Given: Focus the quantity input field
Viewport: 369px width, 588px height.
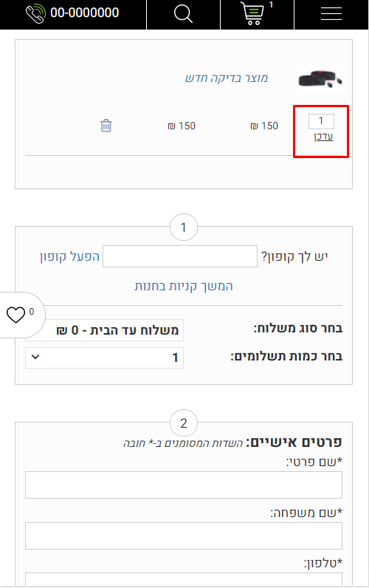Looking at the screenshot, I should [321, 121].
